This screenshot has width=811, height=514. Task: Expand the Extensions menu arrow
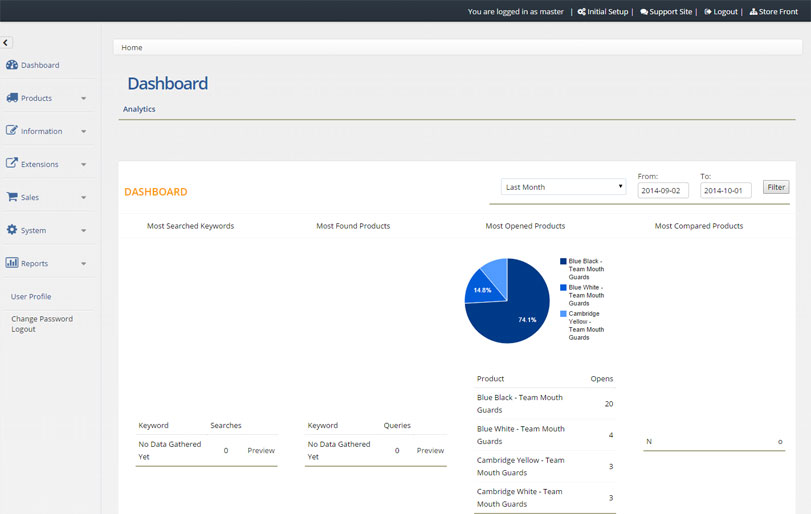coord(83,164)
